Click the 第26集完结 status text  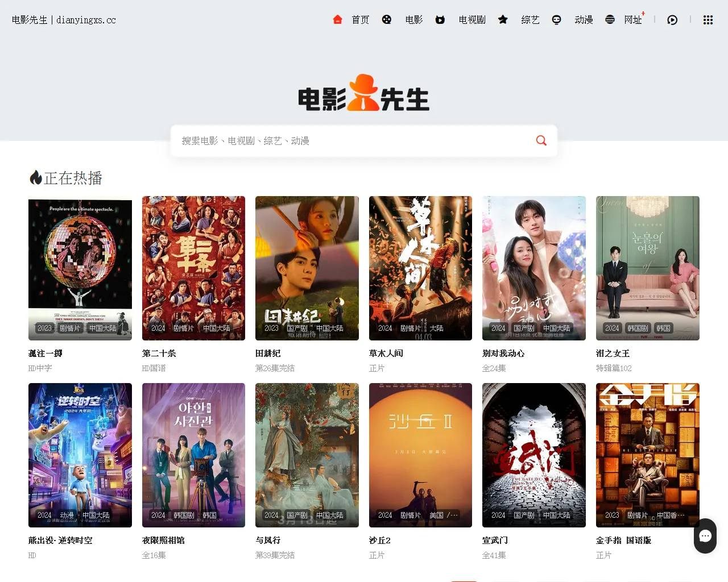275,368
